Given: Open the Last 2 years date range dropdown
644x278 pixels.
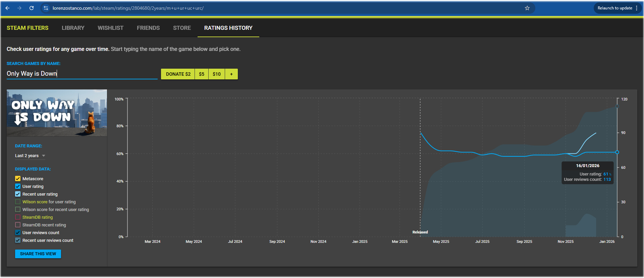Looking at the screenshot, I should point(27,156).
